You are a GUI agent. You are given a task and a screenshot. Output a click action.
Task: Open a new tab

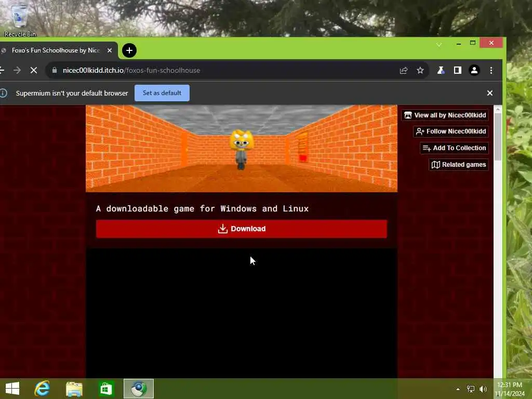coord(129,50)
